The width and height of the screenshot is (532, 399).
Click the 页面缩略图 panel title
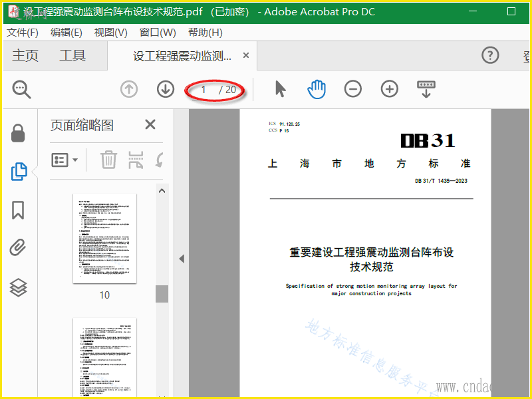tap(82, 125)
